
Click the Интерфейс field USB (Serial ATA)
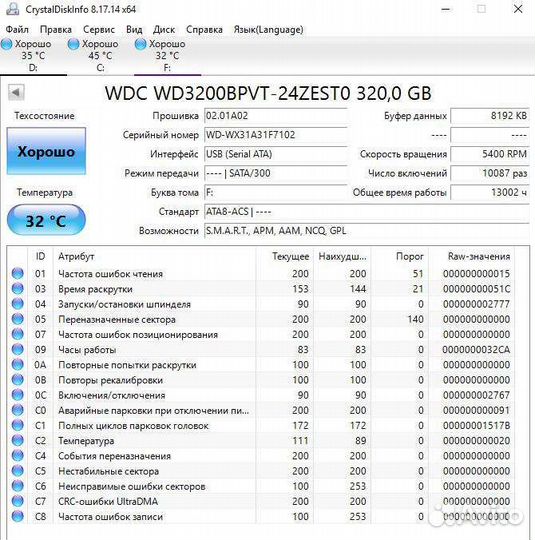(x=276, y=154)
